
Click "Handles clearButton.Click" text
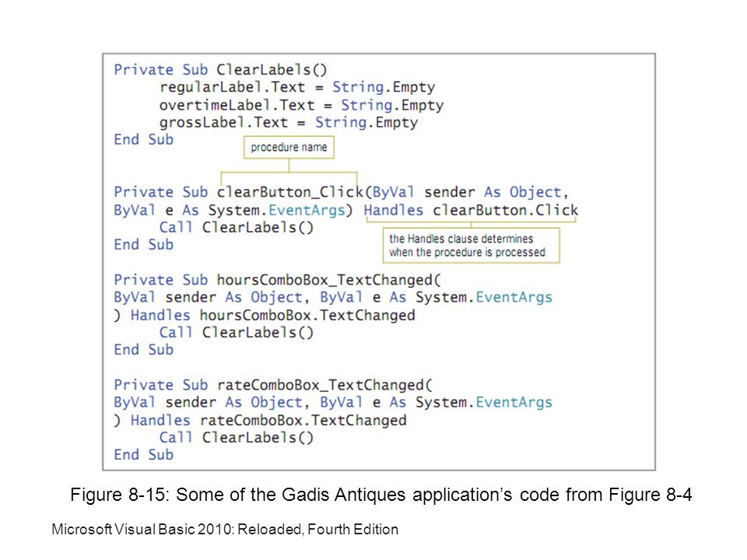(x=471, y=210)
